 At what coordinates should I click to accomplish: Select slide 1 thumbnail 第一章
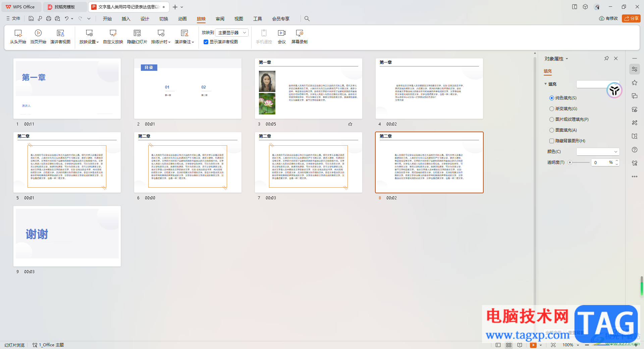tap(67, 89)
